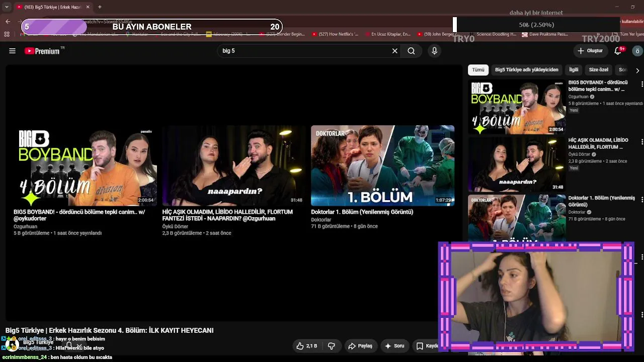Click end-screen title "Doktorlar 1. Bölüm (Yenilenmiş Görüntü)"
Viewport: 644px width, 362px height.
(x=362, y=212)
